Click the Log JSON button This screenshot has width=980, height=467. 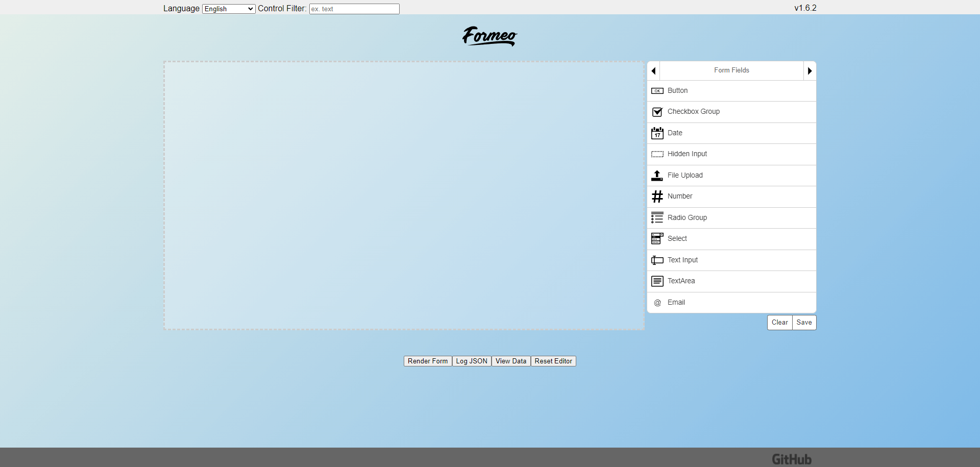pyautogui.click(x=472, y=361)
